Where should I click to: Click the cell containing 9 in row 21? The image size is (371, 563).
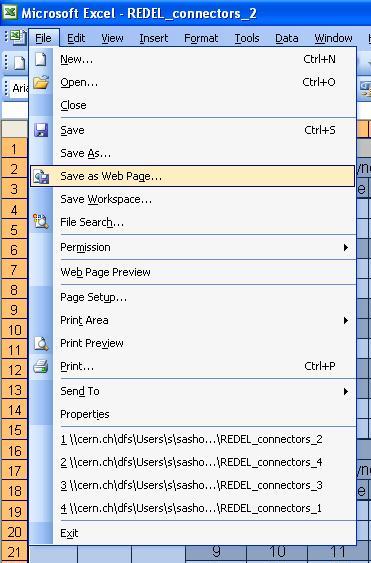pos(216,553)
